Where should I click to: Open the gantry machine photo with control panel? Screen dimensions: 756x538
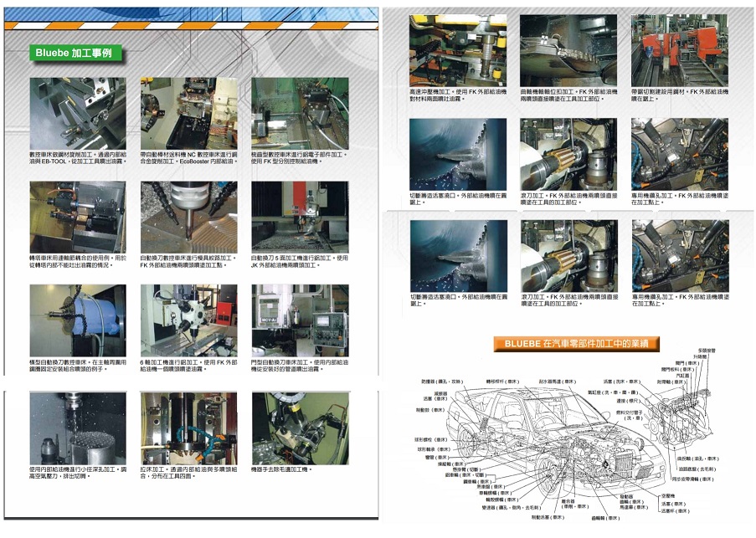click(x=300, y=320)
